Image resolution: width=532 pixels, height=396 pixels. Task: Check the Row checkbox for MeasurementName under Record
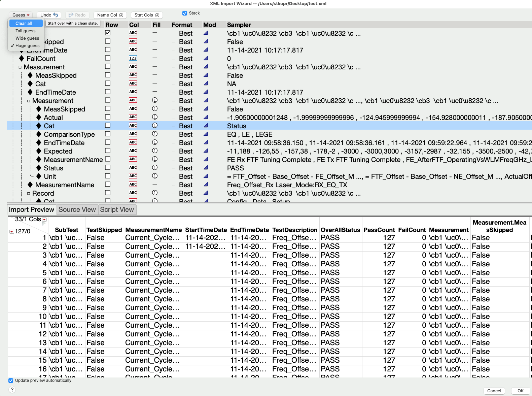coord(108,185)
